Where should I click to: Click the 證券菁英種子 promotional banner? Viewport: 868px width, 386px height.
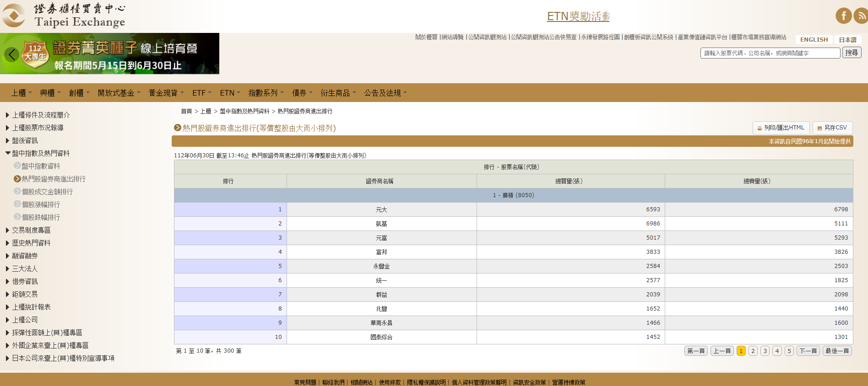click(110, 54)
